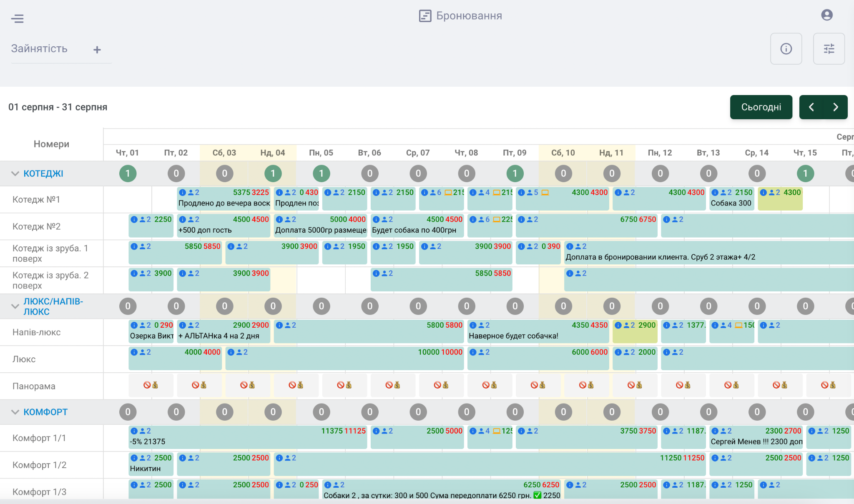Screen dimensions: 854x504
Task: Click info icon in Люкс 10000 booking
Action: 231,352
